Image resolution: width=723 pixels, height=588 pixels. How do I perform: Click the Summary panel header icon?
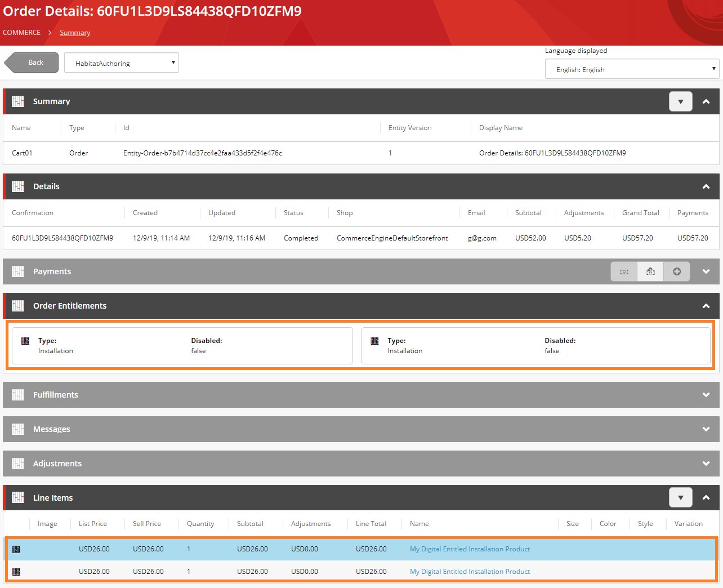(17, 101)
